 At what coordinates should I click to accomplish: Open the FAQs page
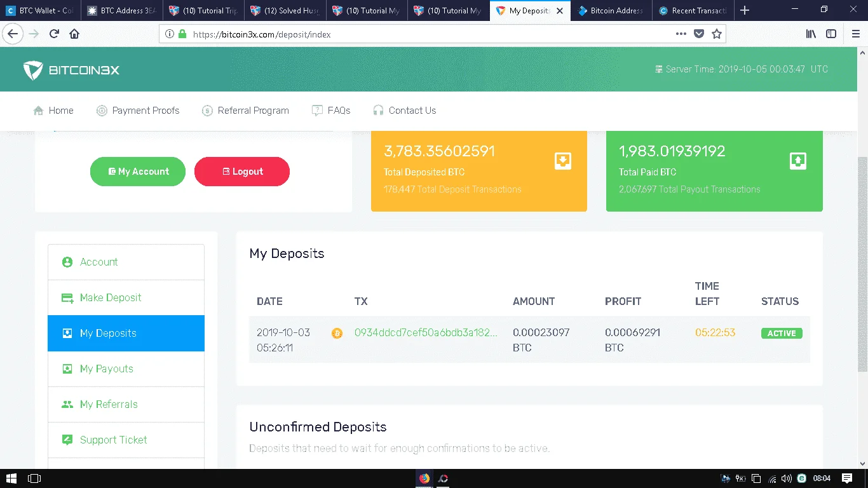pyautogui.click(x=331, y=111)
